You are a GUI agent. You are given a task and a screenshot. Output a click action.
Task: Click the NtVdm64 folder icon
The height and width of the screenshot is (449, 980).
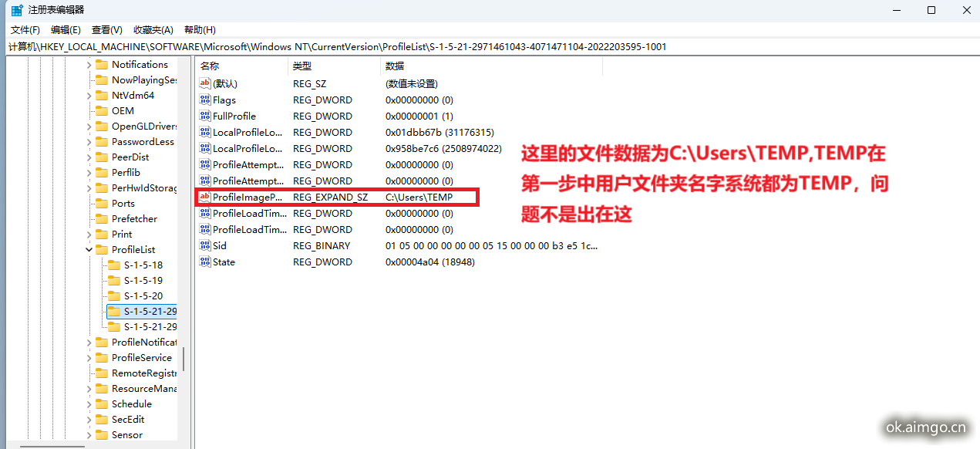pos(101,96)
